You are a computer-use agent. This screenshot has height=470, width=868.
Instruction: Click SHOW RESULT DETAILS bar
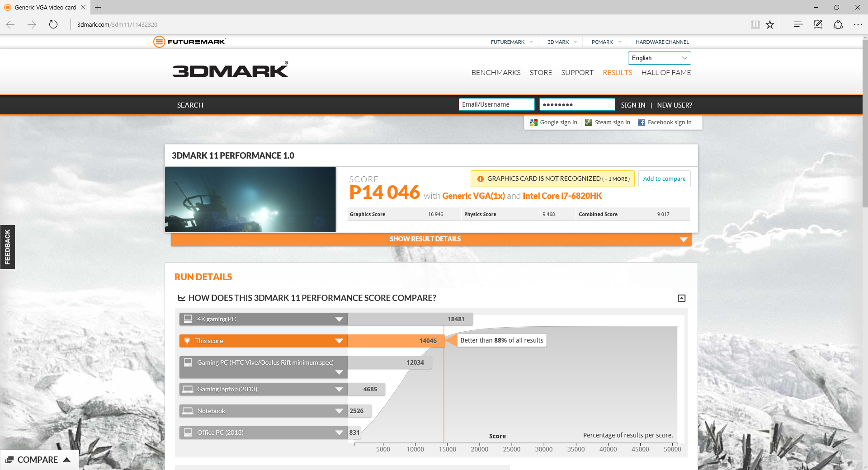[431, 239]
